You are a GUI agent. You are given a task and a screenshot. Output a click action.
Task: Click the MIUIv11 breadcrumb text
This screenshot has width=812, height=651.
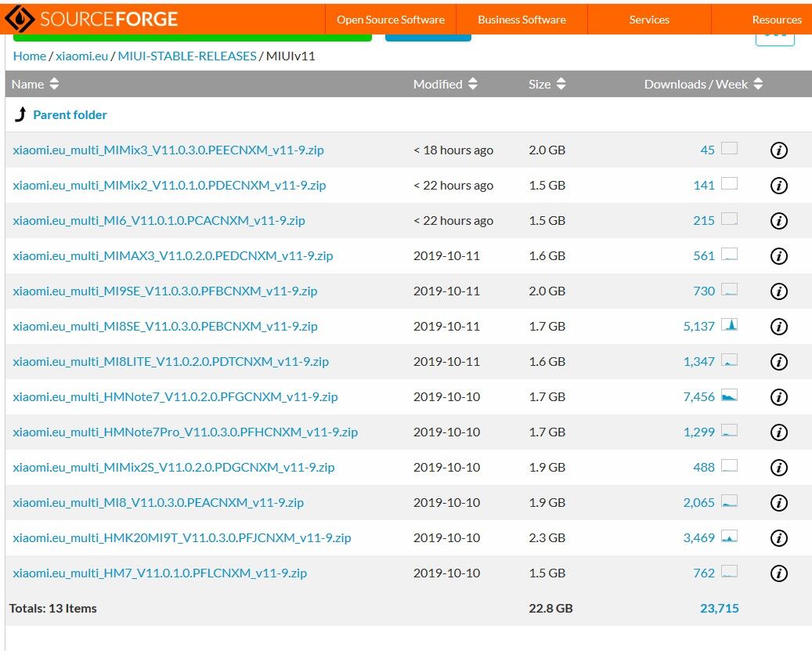point(291,56)
